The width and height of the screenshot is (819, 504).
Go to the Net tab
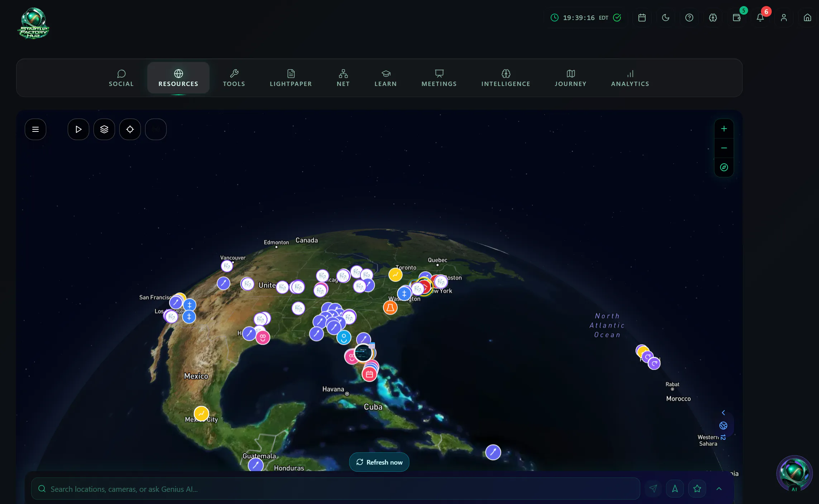click(x=343, y=78)
